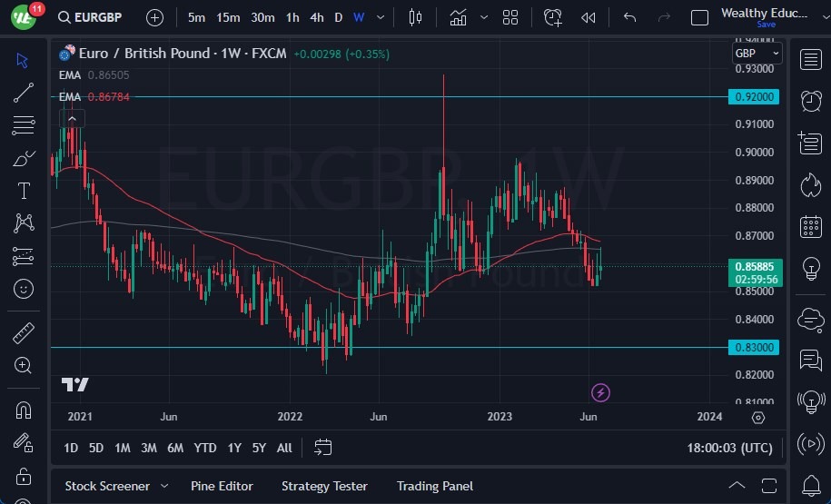Viewport: 831px width, 504px height.
Task: Open the alerts panel
Action: [x=811, y=101]
